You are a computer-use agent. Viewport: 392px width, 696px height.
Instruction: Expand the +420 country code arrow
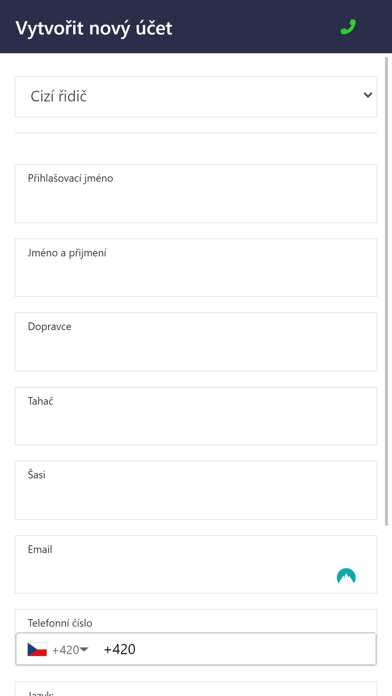[x=84, y=649]
